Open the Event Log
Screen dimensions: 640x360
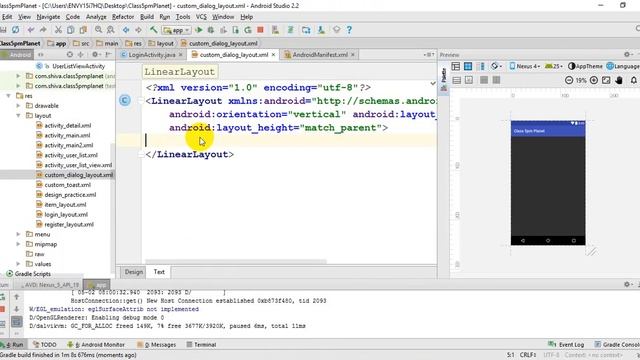pos(567,344)
